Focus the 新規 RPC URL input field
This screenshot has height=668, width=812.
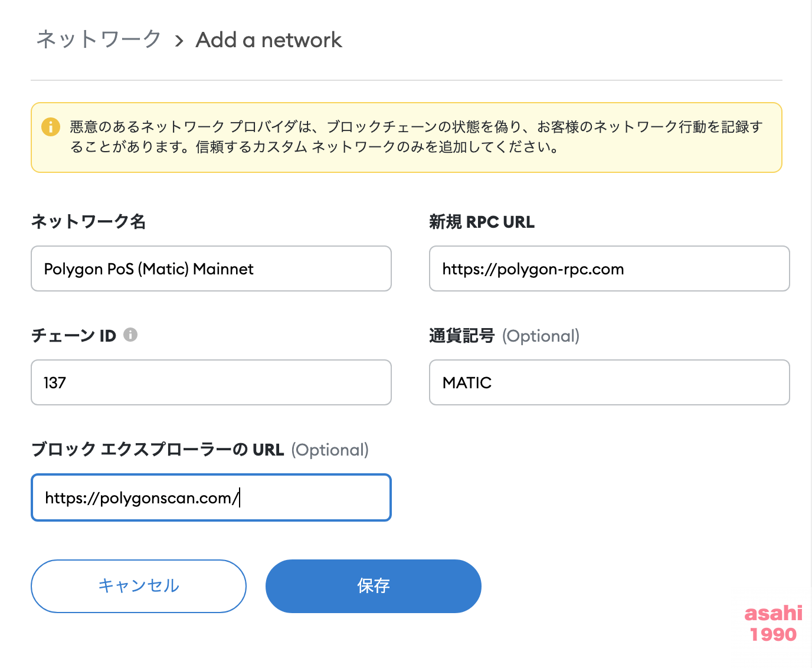tap(609, 268)
